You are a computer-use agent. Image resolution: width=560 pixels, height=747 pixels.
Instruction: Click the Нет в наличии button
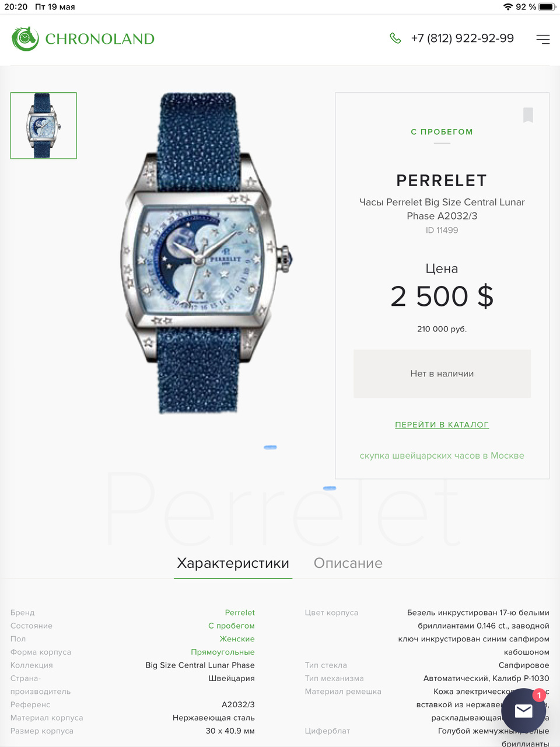click(x=442, y=374)
